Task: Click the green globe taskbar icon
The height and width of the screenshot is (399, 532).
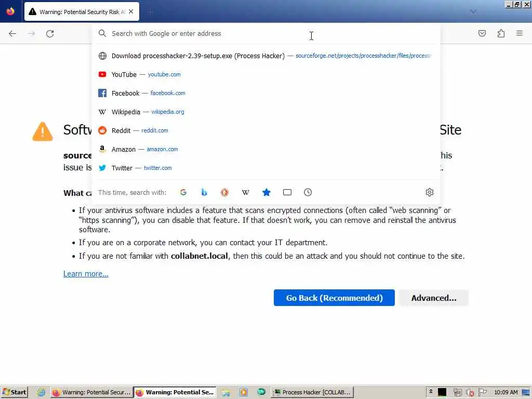Action: point(261,392)
